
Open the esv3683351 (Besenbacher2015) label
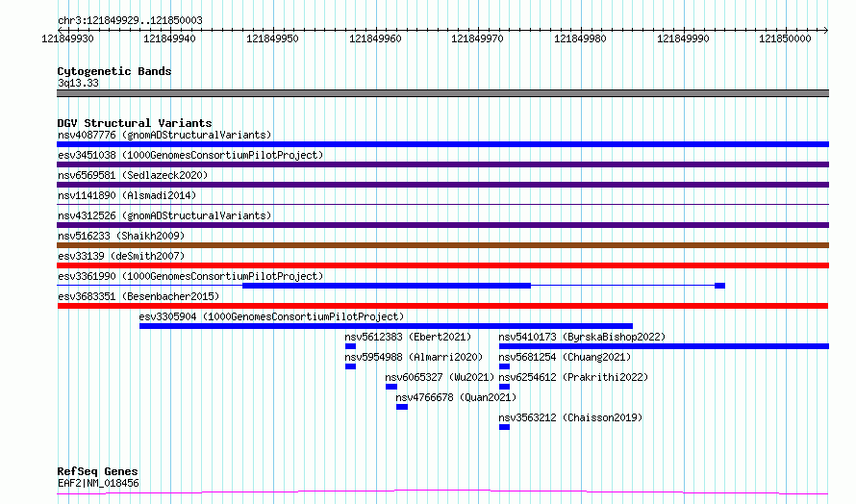coord(138,296)
